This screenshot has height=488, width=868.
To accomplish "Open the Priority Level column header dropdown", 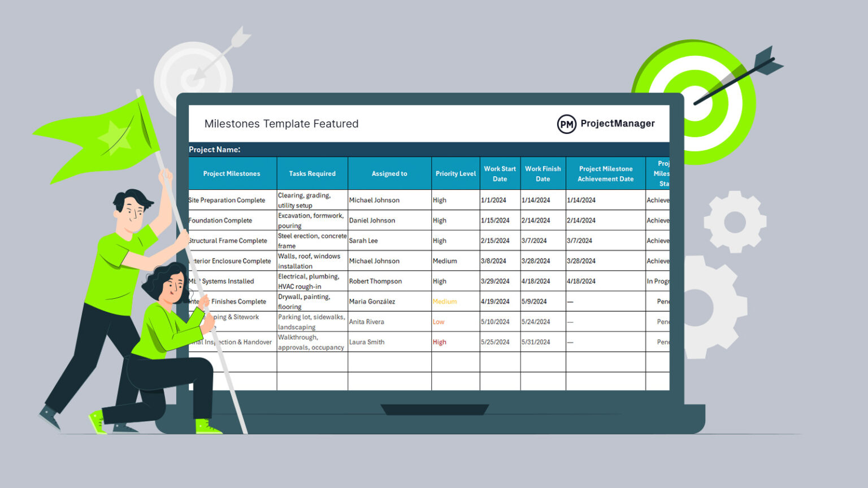I will point(455,173).
